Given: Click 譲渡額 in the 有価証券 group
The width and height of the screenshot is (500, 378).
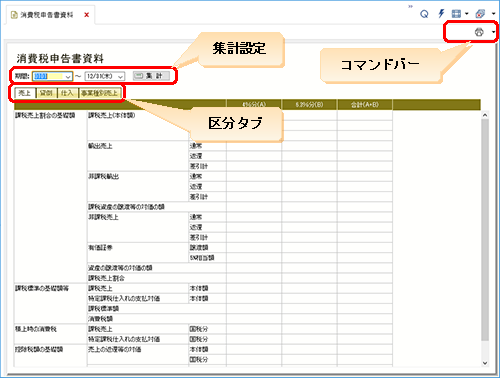Looking at the screenshot, I should point(199,248).
